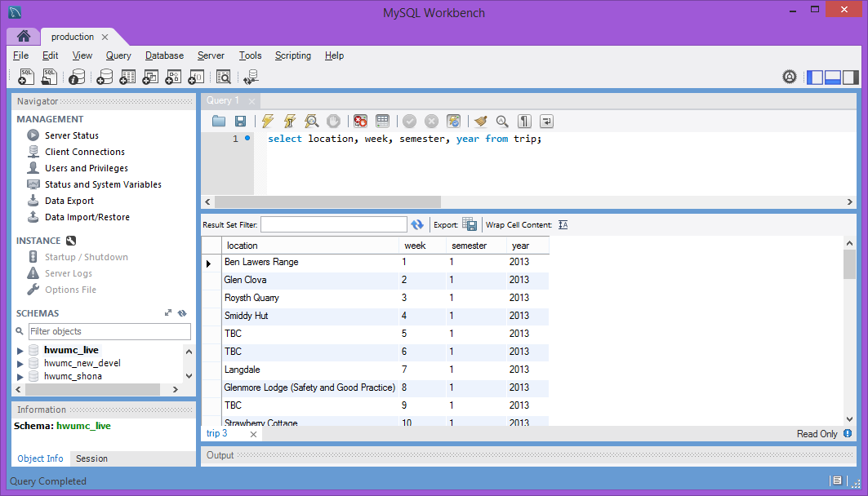The height and width of the screenshot is (496, 868).
Task: Save the script with the floppy disk icon
Action: point(240,121)
